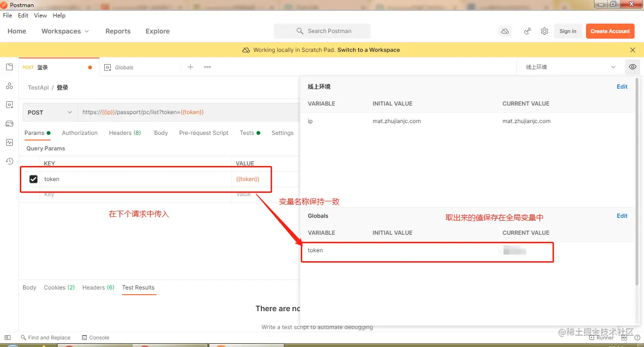Toggle the sidebar icon in the status bar
Image resolution: width=644 pixels, height=347 pixels.
coord(7,338)
